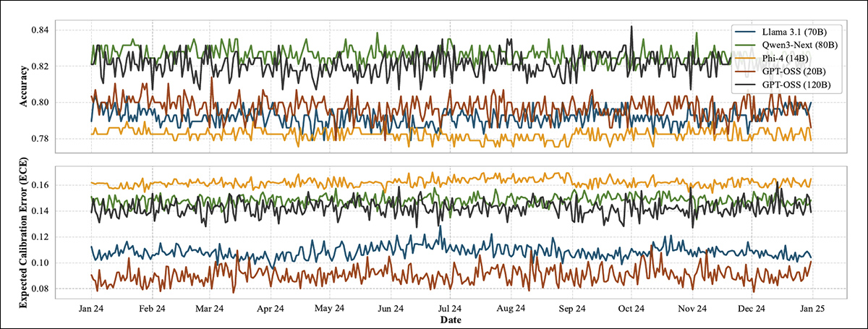Click orange line swatch beside Phi-4

point(745,59)
